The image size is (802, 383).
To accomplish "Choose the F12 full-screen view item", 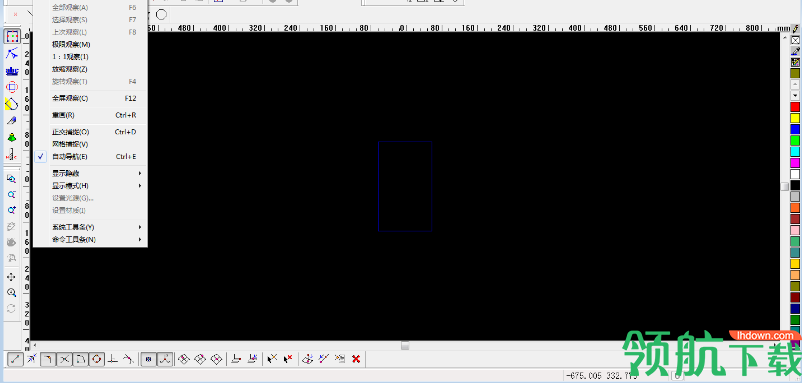I will 90,98.
